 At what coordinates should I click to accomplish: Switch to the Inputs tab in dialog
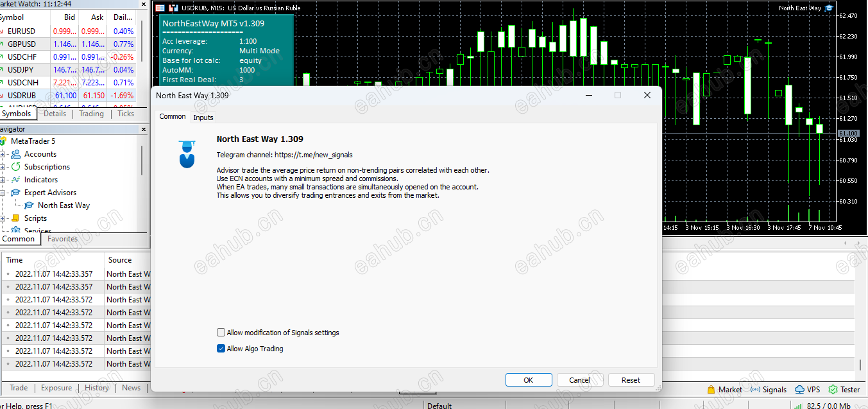tap(203, 117)
